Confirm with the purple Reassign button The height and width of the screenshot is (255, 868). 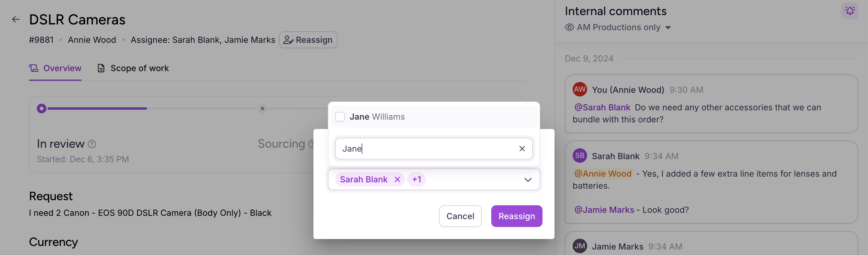(x=516, y=216)
